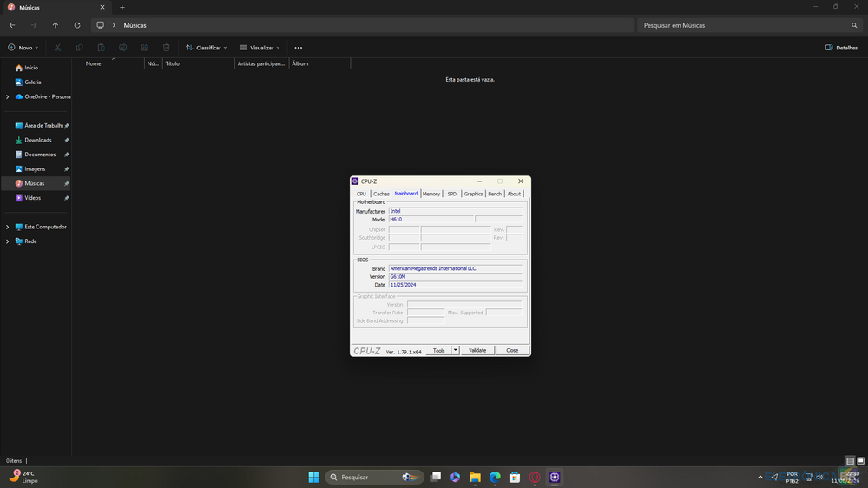Switch to the Bench tab in CPU-Z

point(495,194)
